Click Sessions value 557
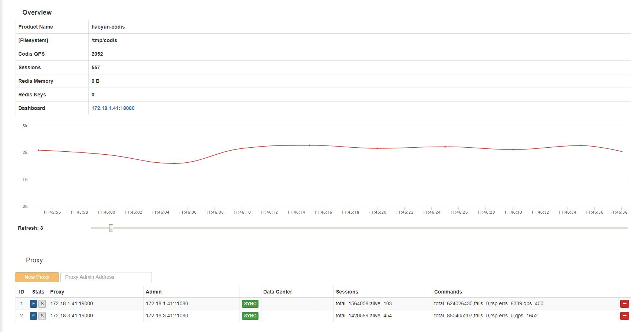The image size is (644, 332). pos(96,67)
